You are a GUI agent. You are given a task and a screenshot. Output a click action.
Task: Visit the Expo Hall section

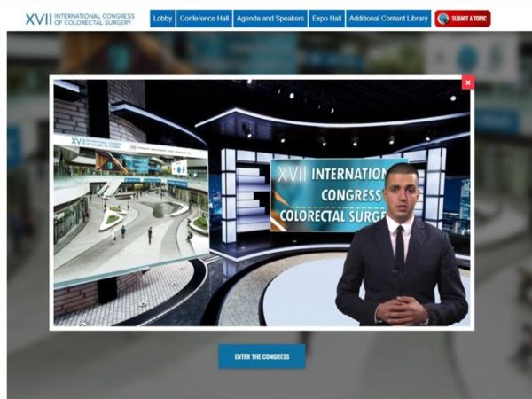326,19
